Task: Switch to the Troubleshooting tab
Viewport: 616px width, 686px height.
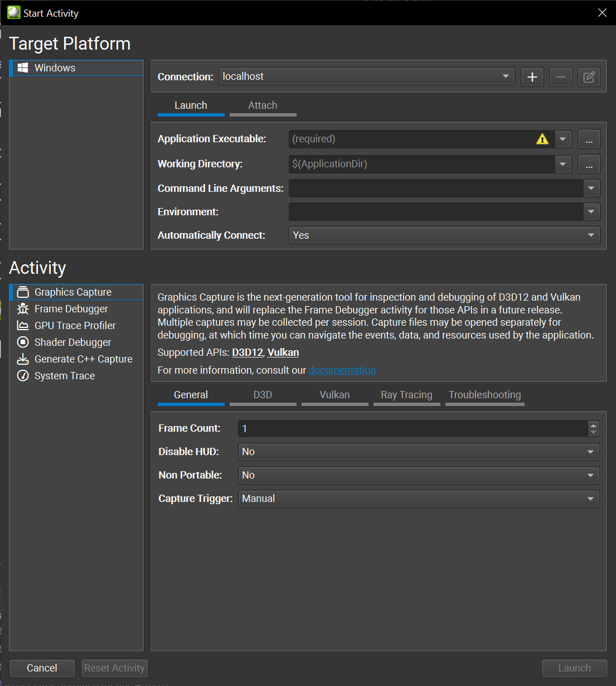Action: (484, 395)
